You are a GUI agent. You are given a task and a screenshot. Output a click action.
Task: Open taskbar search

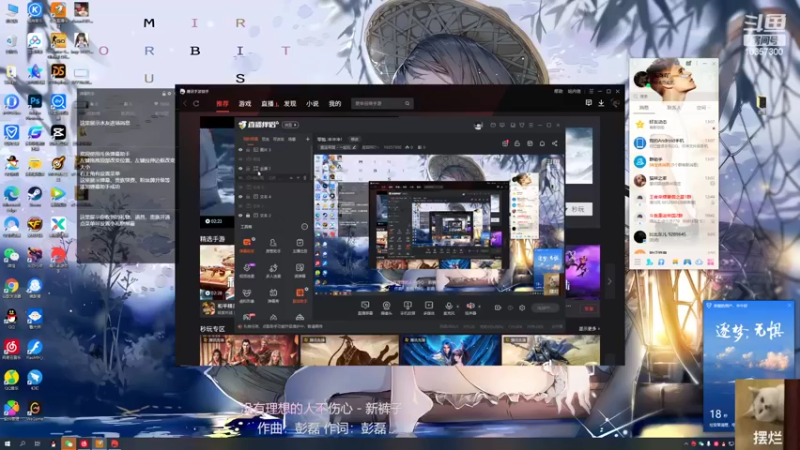point(22,444)
